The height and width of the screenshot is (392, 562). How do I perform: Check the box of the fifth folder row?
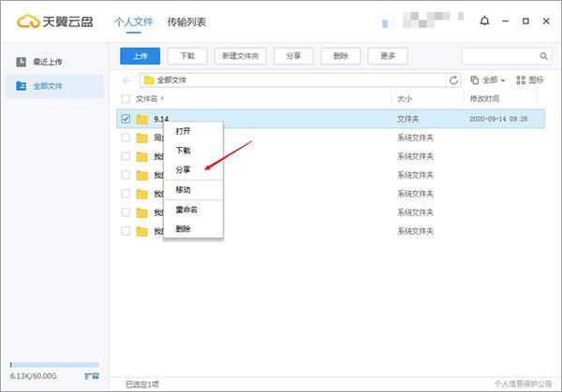(126, 194)
